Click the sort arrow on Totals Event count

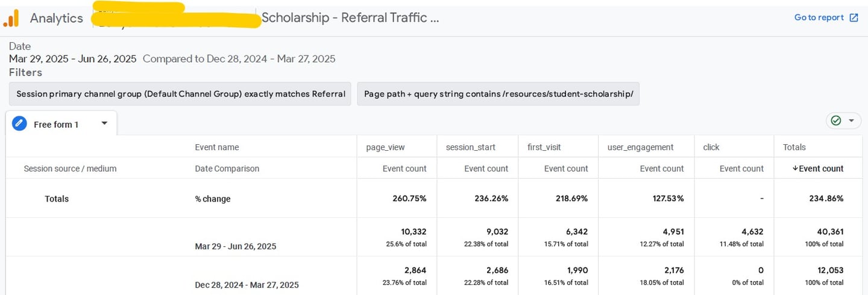795,169
